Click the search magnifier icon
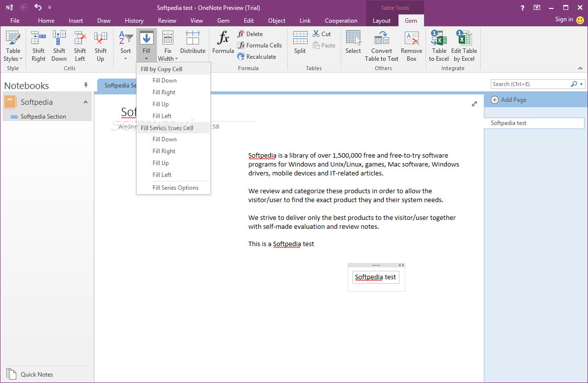Viewport: 588px width, 383px height. (x=574, y=84)
